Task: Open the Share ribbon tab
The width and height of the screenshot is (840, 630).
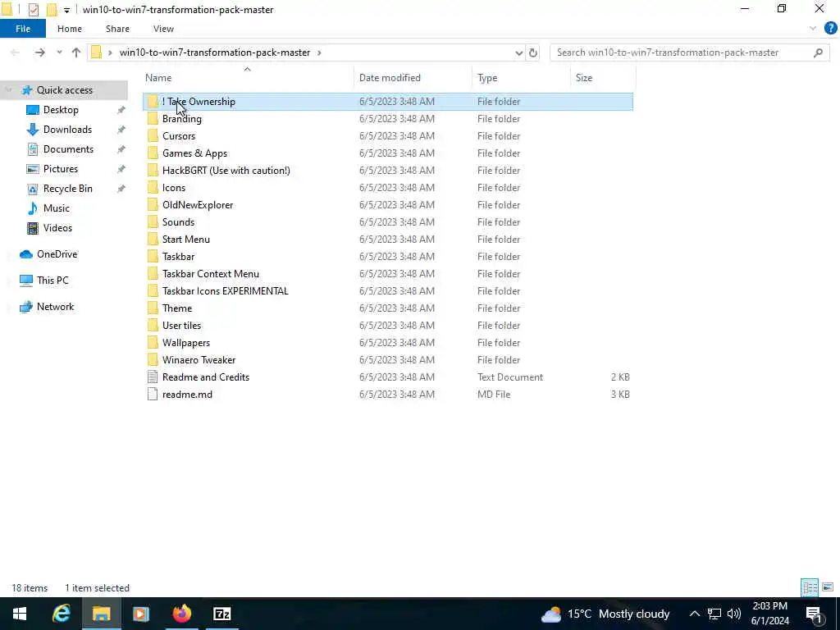Action: [x=117, y=29]
